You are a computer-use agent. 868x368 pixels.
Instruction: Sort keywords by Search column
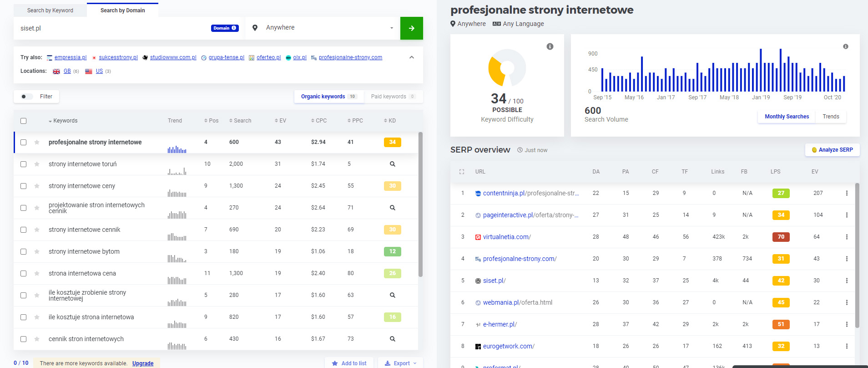click(240, 121)
